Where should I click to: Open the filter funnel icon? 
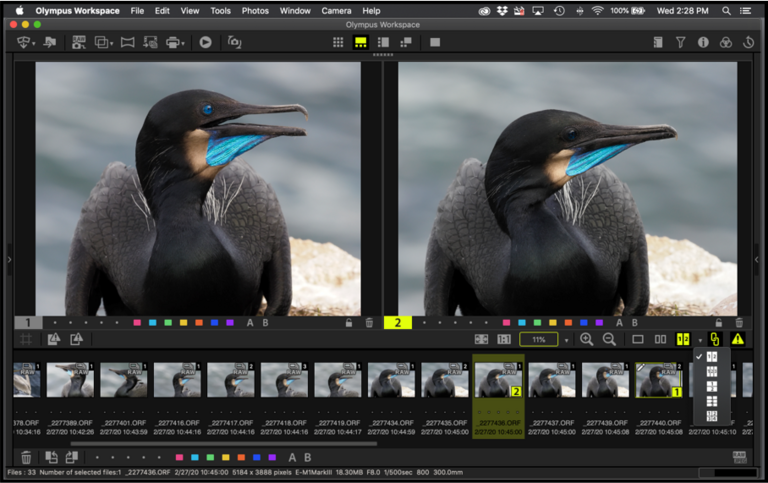[680, 43]
